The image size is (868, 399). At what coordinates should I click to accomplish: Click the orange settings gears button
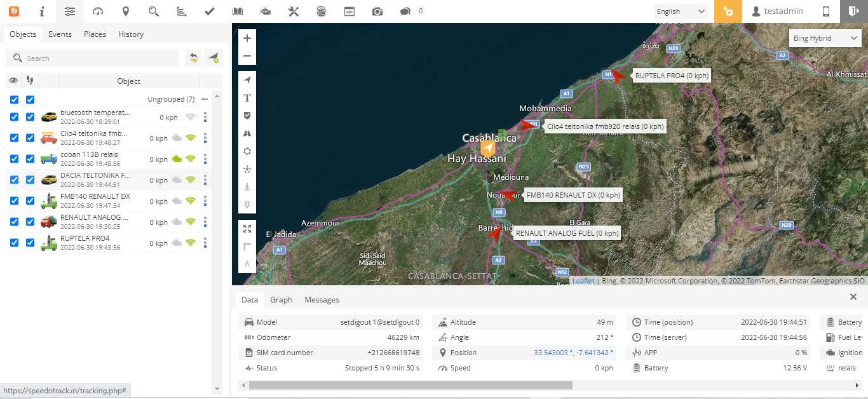pyautogui.click(x=728, y=11)
